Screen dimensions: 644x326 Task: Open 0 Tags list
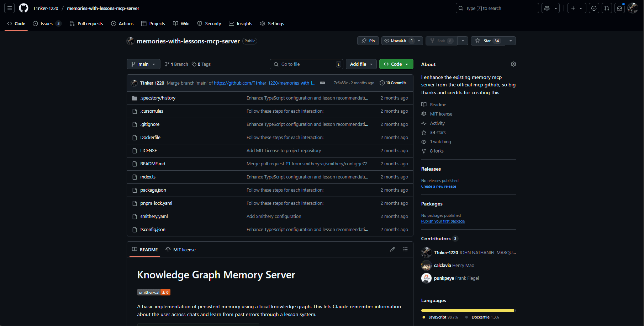tap(201, 64)
